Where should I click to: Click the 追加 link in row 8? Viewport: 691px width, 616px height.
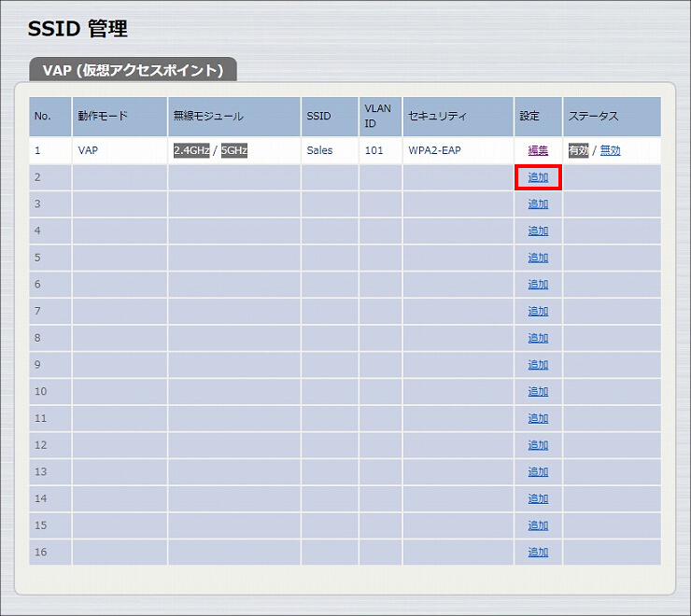(x=538, y=338)
